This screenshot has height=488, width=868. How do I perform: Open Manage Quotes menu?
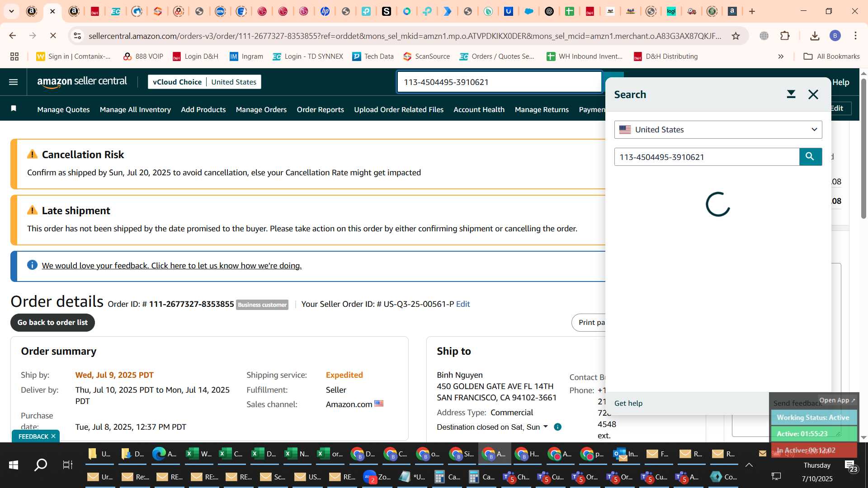coord(63,109)
